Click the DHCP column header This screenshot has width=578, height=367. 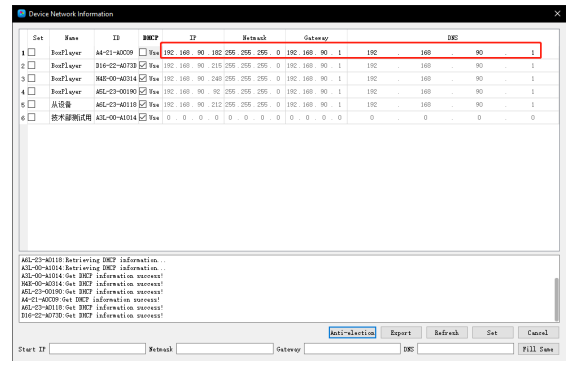point(150,37)
